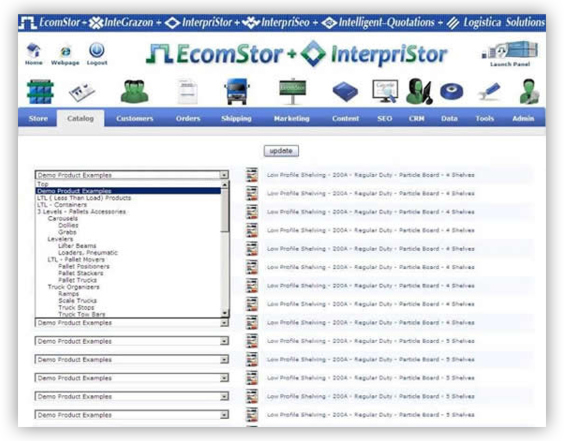This screenshot has width=564, height=441.
Task: Choose Loaders, Pneumatic option
Action: 128,253
